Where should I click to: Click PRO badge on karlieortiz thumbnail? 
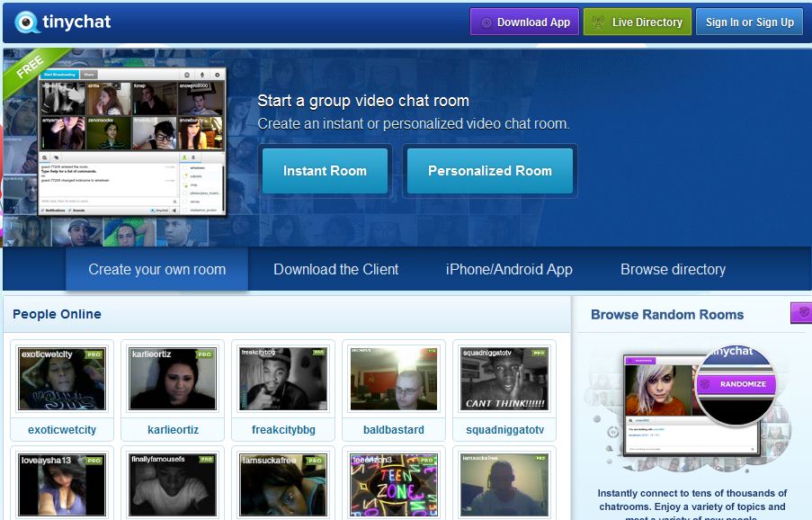pos(204,354)
